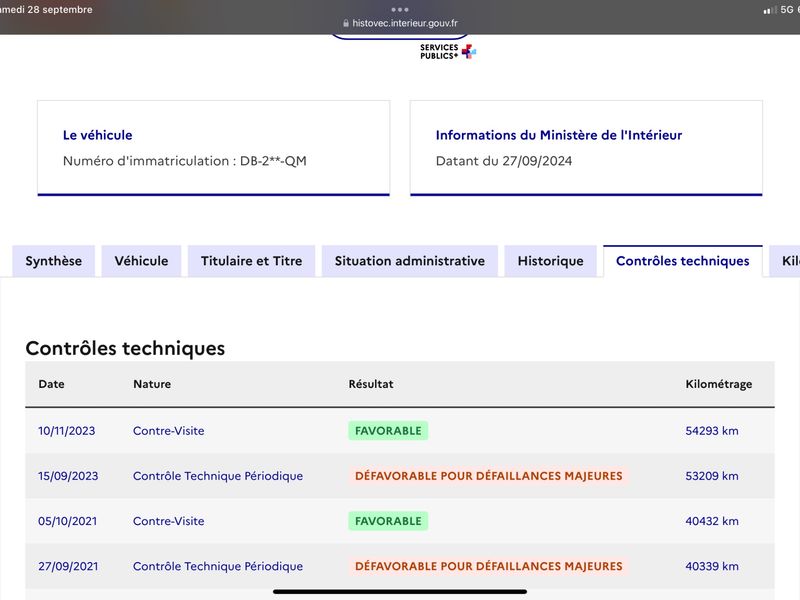Click the 54293 km mileage value

712,431
